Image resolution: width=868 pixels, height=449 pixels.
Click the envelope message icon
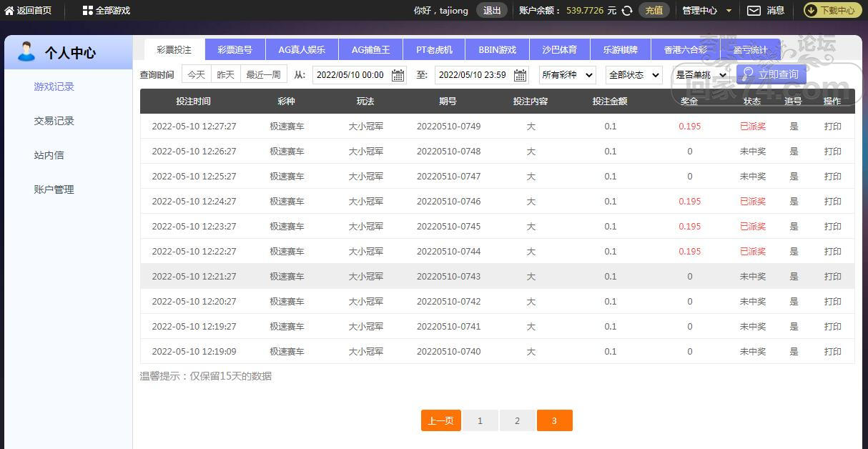coord(754,11)
